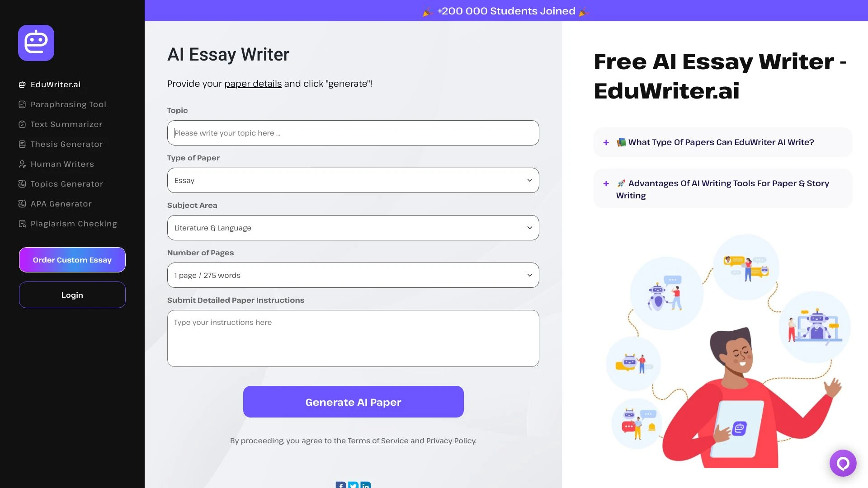This screenshot has width=868, height=488.
Task: Expand What Type Of Papers section
Action: click(607, 142)
